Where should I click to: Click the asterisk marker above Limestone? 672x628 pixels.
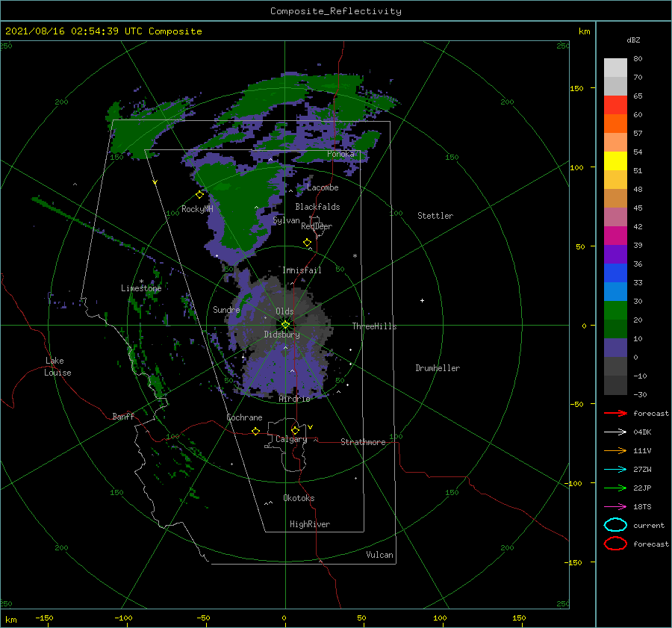coord(141,282)
